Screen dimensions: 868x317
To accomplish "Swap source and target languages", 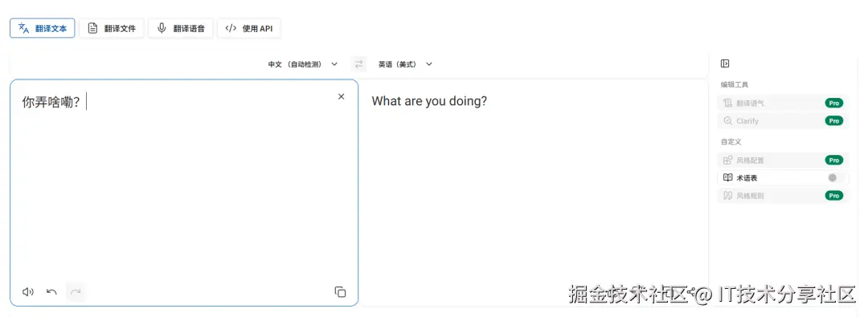I will click(359, 64).
